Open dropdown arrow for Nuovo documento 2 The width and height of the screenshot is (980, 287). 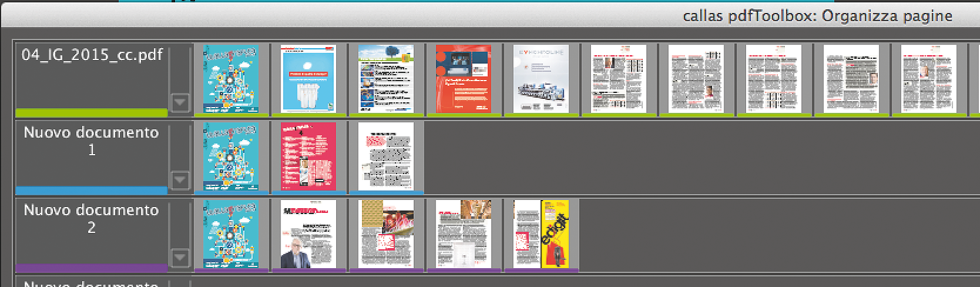[180, 258]
